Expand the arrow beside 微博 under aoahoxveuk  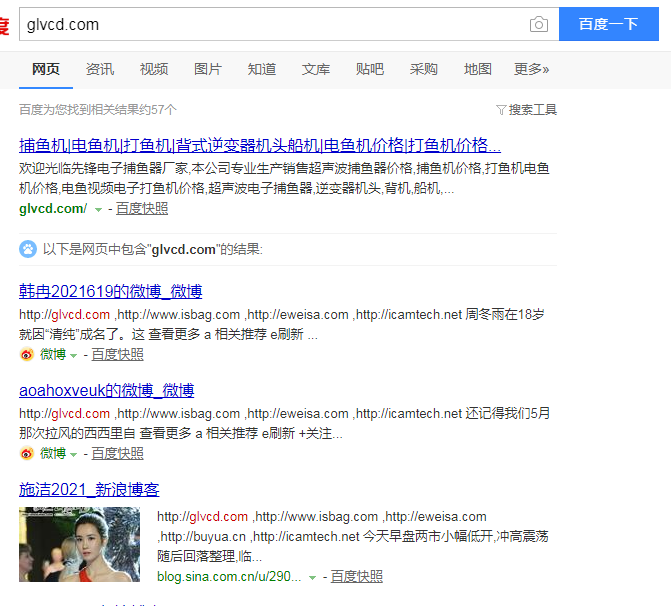[x=74, y=454]
